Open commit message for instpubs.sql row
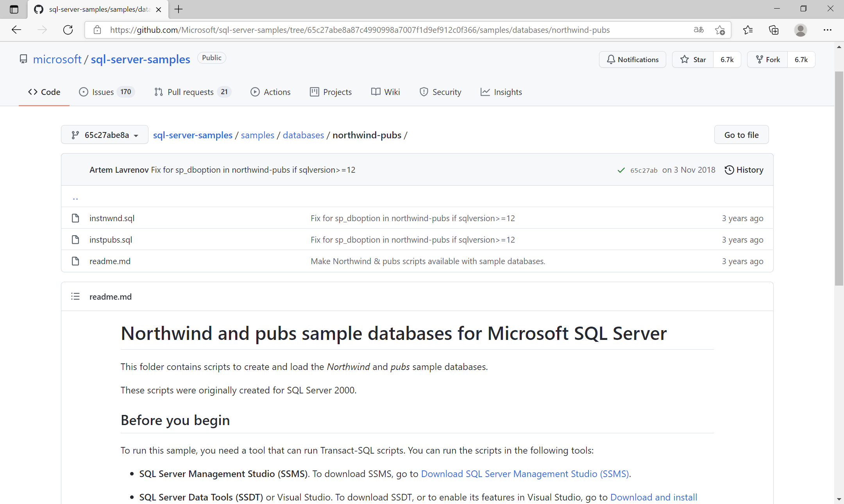844x504 pixels. point(413,239)
